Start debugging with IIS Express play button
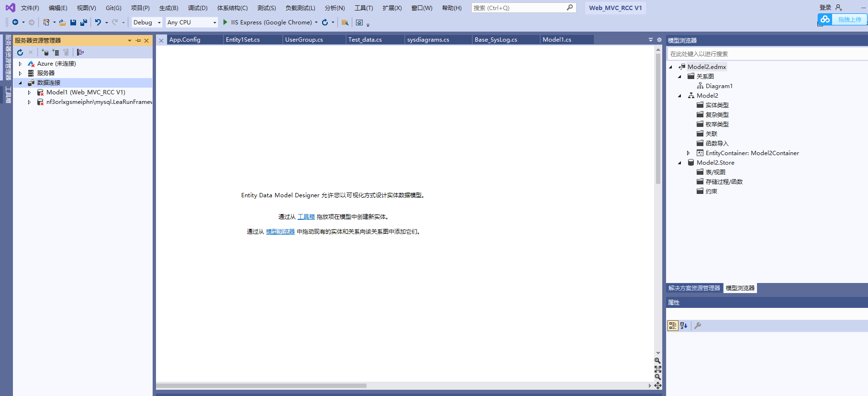The height and width of the screenshot is (396, 868). pos(225,22)
